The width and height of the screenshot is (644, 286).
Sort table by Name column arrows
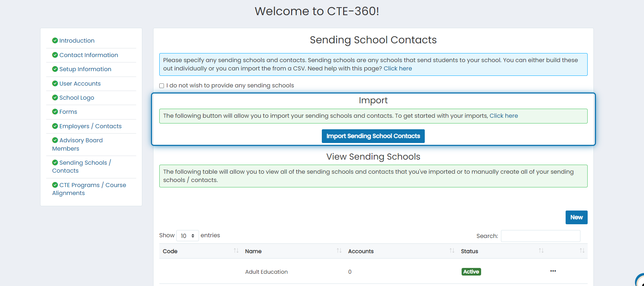[339, 251]
